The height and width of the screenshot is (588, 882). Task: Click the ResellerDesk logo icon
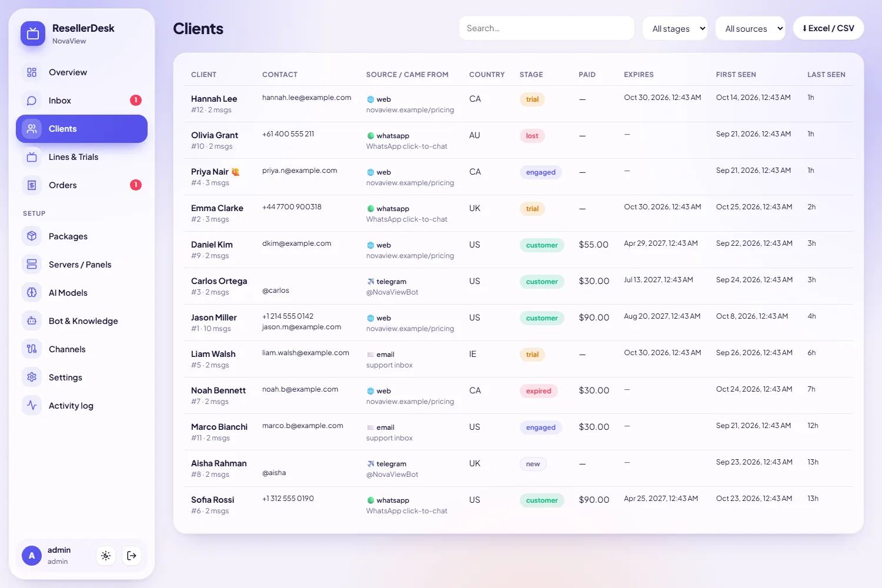tap(33, 34)
